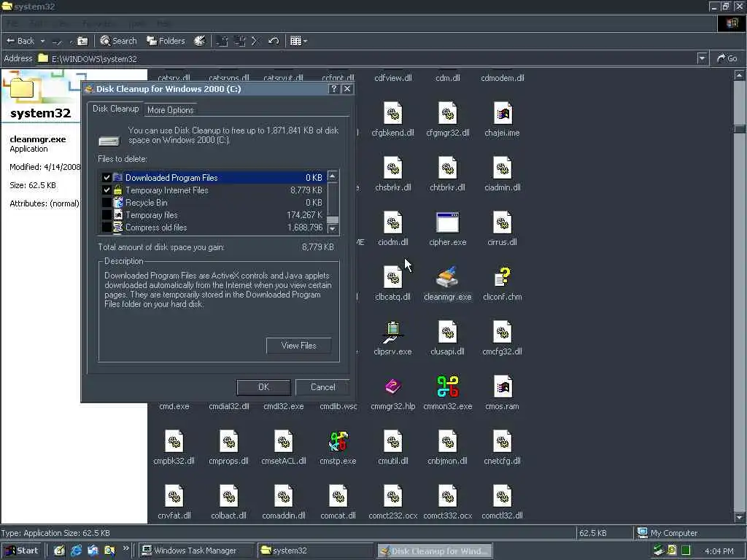Open the Views dropdown in the toolbar
Image resolution: width=747 pixels, height=560 pixels.
coord(298,41)
